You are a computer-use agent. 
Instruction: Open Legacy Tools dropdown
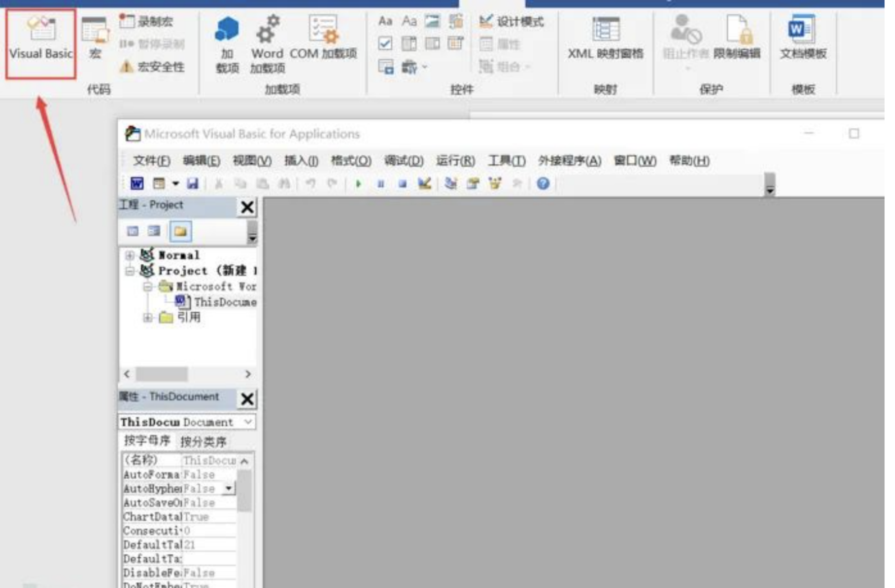pyautogui.click(x=414, y=67)
